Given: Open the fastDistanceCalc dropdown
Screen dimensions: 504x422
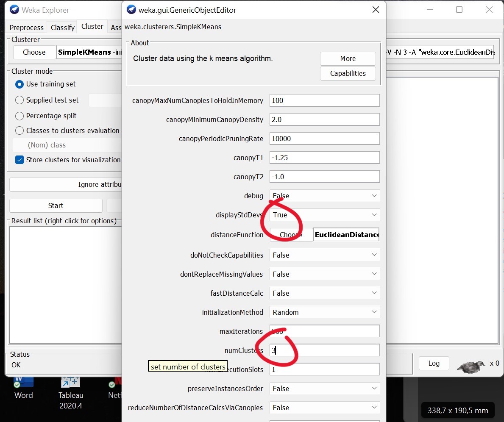Looking at the screenshot, I should click(325, 293).
